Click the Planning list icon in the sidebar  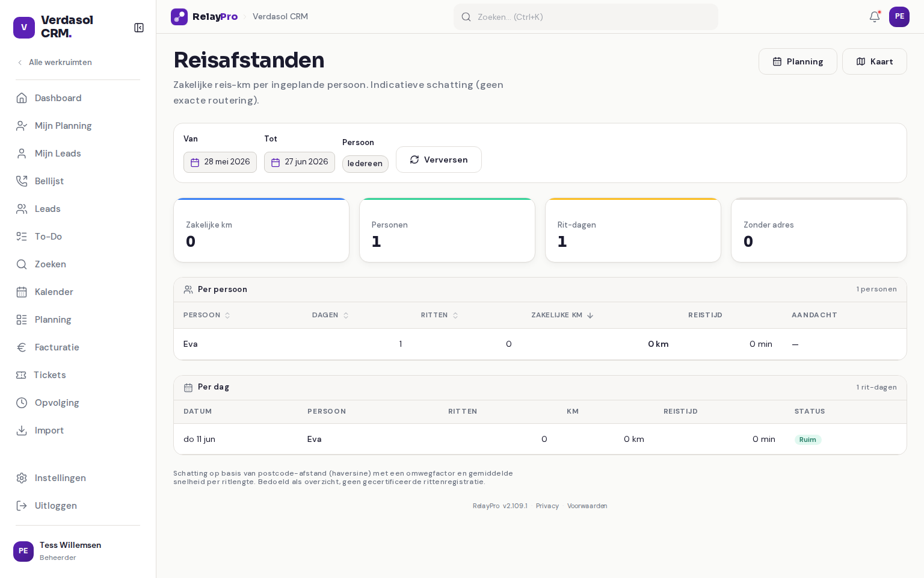point(22,320)
